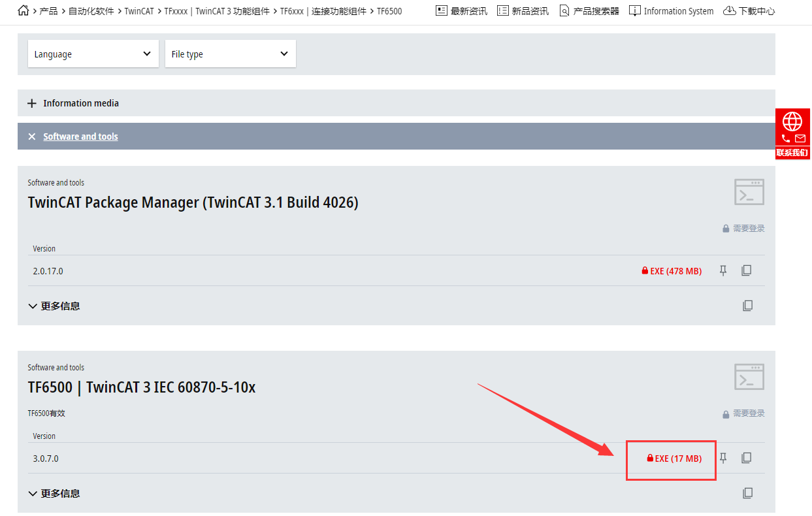Click the mail icon in contact widget

(800, 138)
